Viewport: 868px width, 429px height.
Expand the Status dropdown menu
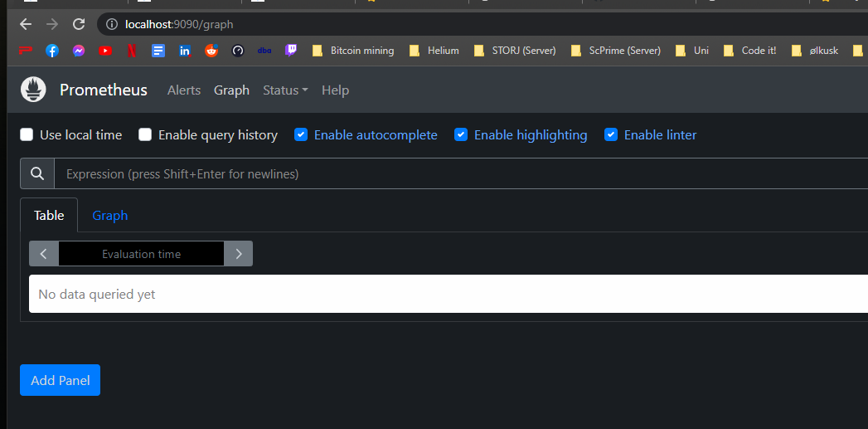coord(285,90)
